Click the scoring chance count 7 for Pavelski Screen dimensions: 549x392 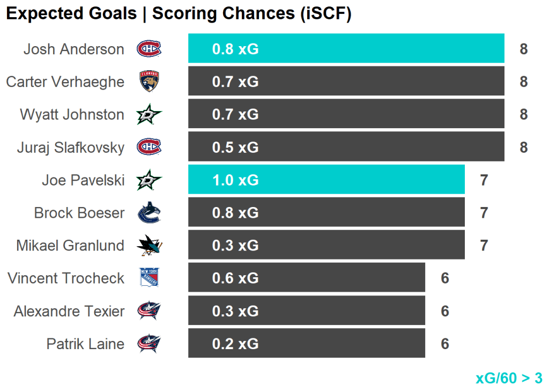point(484,180)
